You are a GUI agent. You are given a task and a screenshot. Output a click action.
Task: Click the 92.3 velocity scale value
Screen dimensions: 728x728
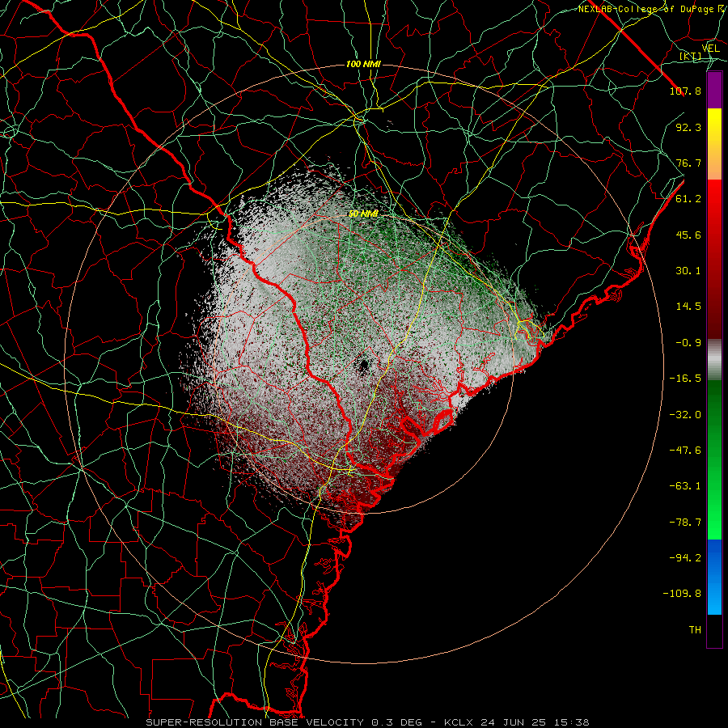688,127
